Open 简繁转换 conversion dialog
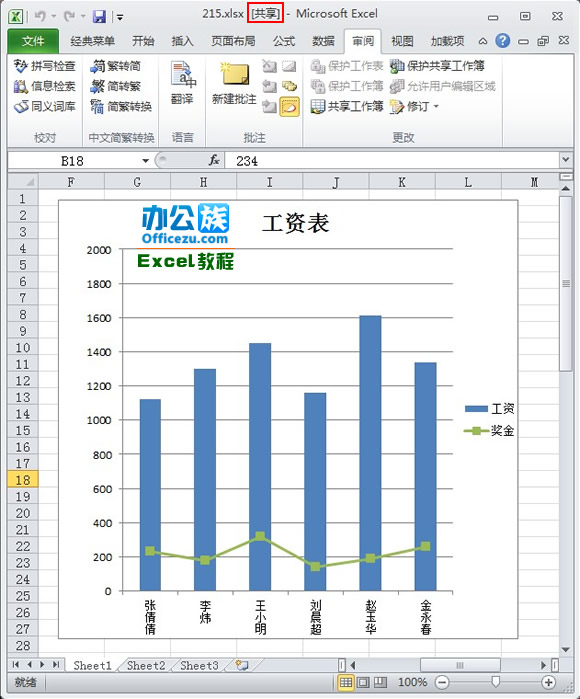The width and height of the screenshot is (580, 699). point(121,107)
